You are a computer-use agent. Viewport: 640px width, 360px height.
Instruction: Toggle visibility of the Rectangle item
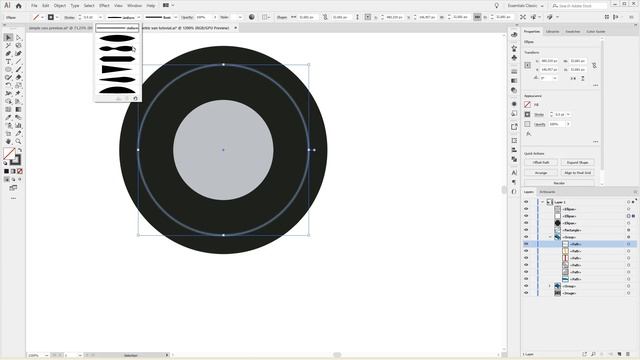pos(526,230)
